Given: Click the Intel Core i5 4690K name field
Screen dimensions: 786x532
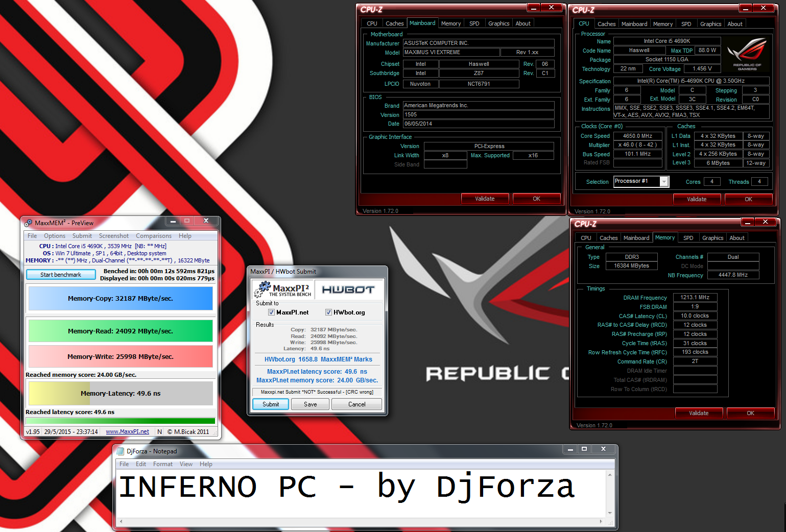Looking at the screenshot, I should coord(667,41).
